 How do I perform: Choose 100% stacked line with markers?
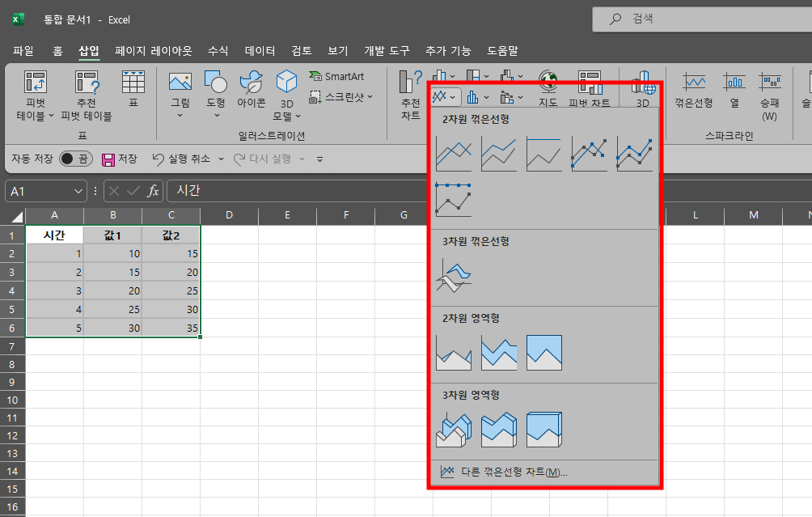[x=454, y=199]
